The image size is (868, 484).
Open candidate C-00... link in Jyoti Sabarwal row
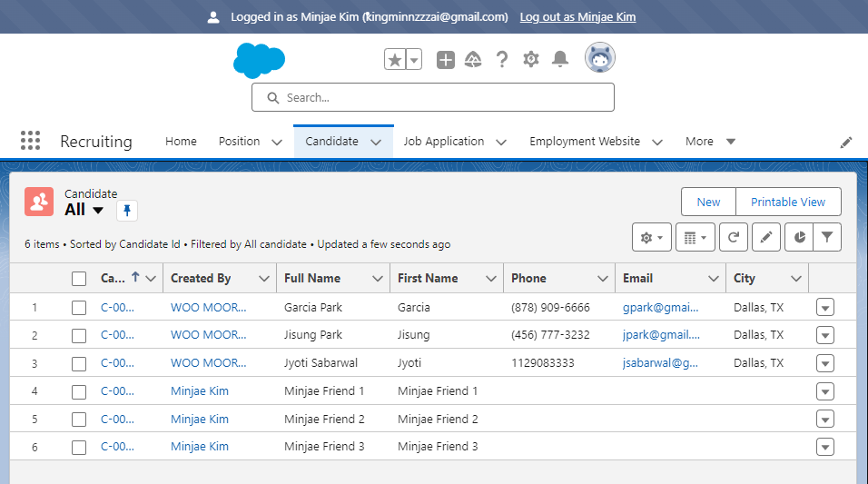117,363
